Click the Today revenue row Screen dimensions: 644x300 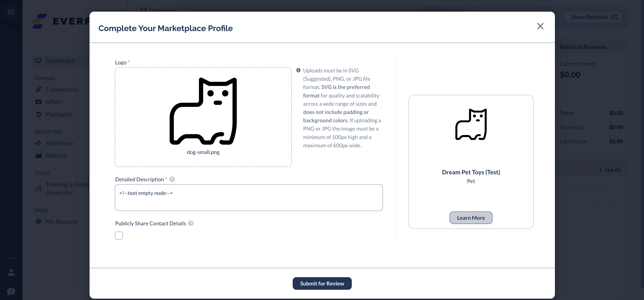pos(591,113)
